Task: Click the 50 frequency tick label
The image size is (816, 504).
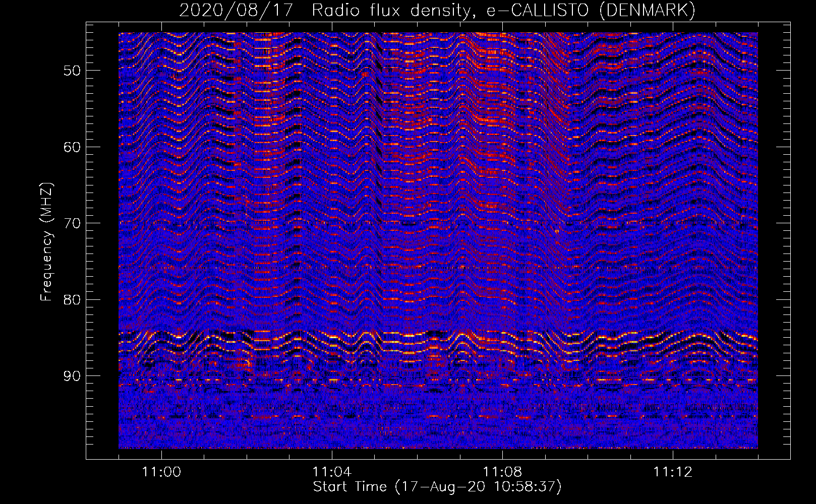Action: (72, 71)
